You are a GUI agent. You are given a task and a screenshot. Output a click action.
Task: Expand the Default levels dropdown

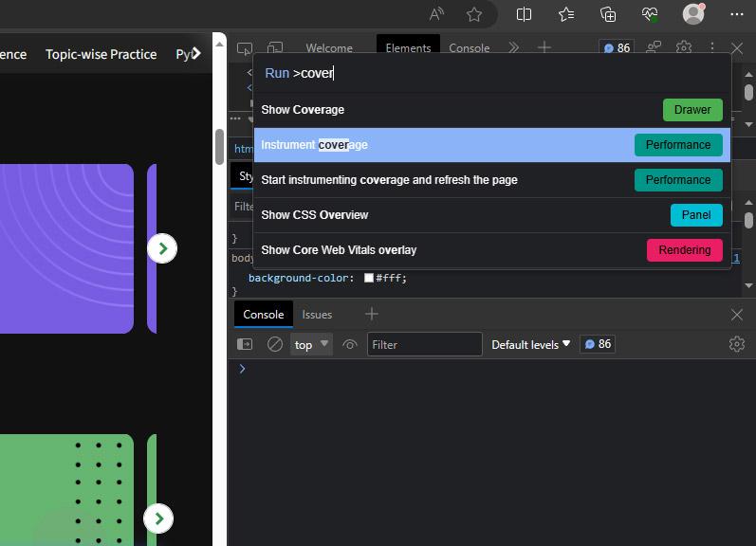pos(530,344)
